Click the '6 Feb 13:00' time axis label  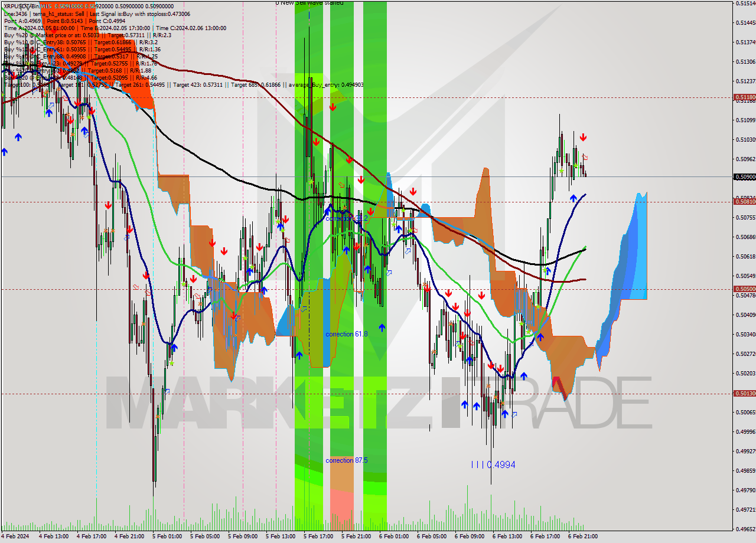507,537
